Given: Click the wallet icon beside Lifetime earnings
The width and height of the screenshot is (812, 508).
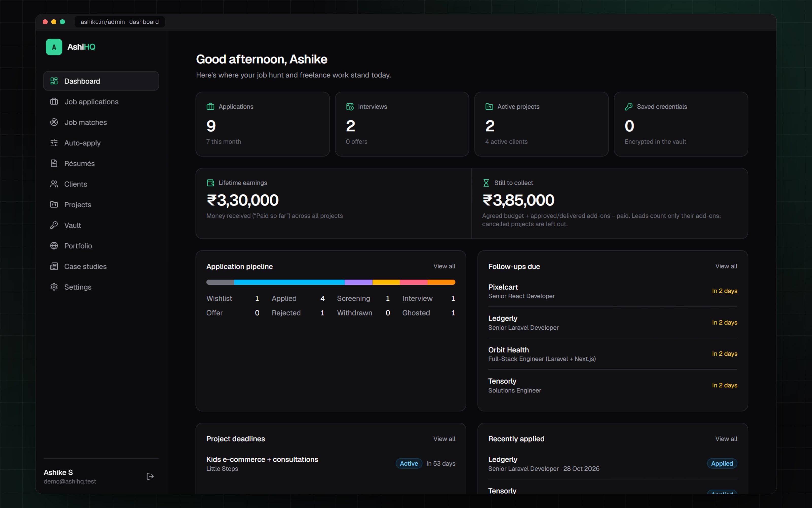Looking at the screenshot, I should [x=210, y=183].
